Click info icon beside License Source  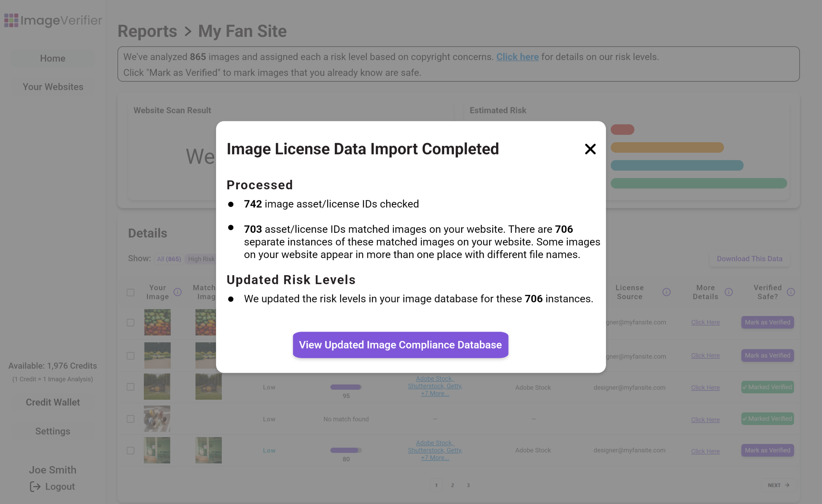click(x=666, y=292)
